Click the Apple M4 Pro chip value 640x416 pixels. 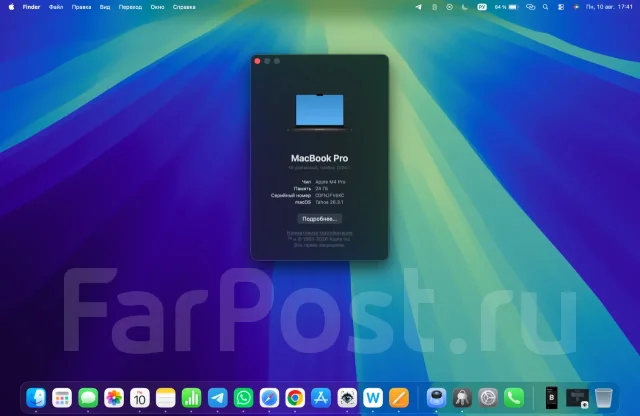330,182
